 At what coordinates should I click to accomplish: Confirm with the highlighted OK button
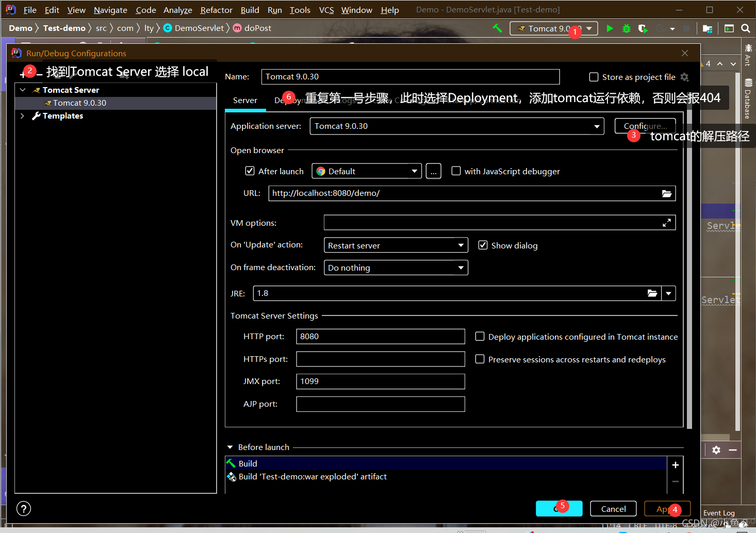(559, 509)
